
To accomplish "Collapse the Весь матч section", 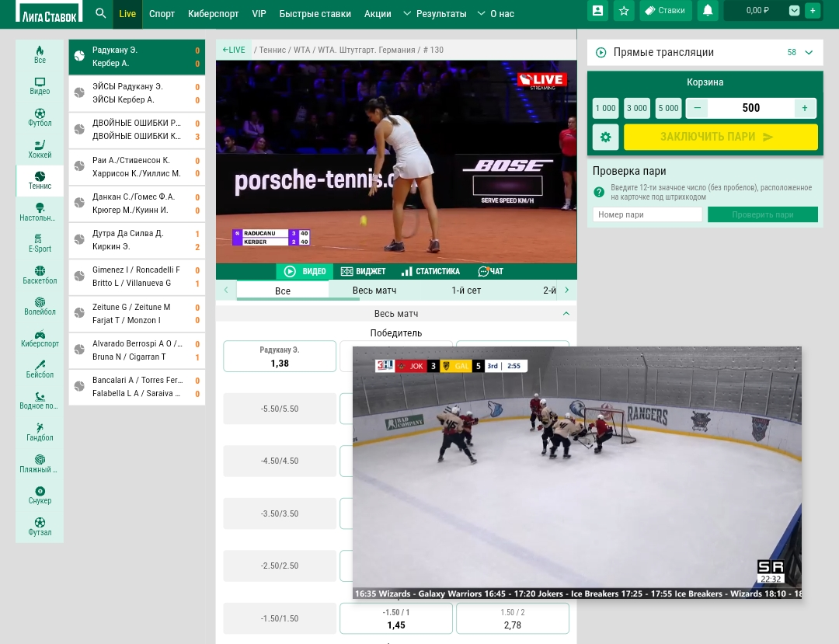I will pyautogui.click(x=566, y=314).
